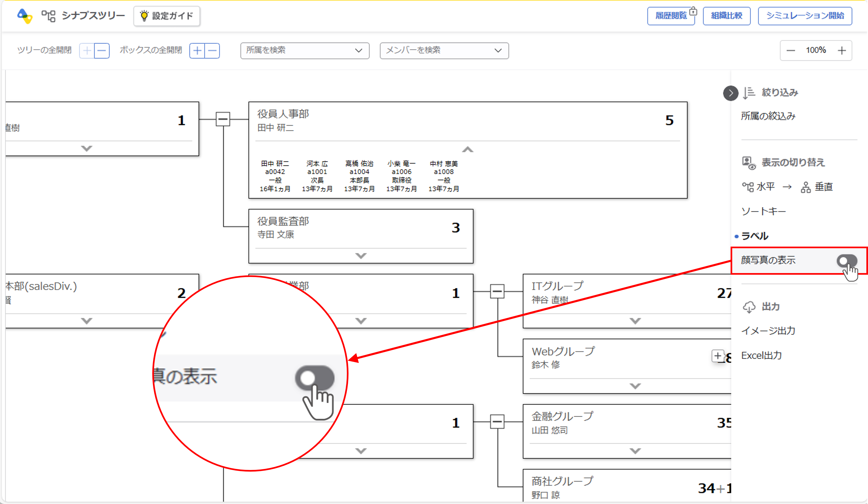Open メンバーを検索 dropdown

click(444, 51)
